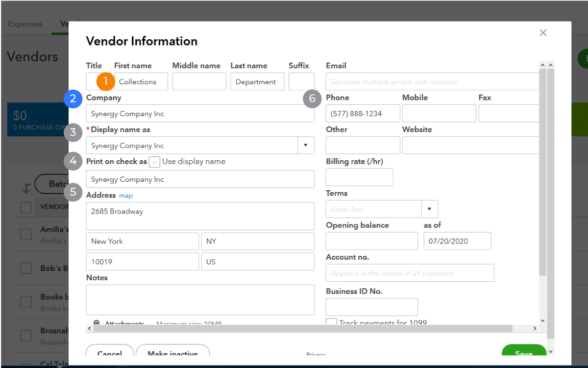The image size is (588, 368).
Task: Edit the state field NY
Action: click(x=258, y=241)
